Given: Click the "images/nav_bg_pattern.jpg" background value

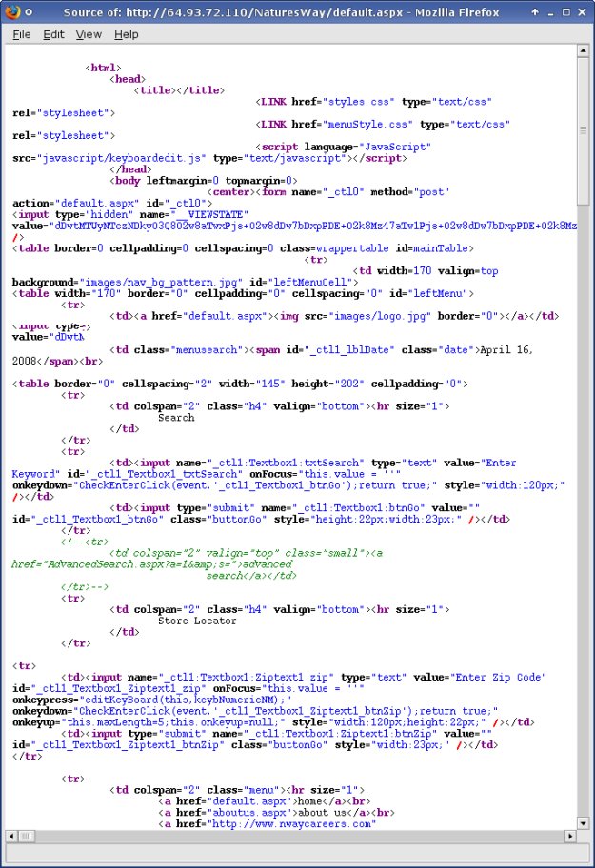Looking at the screenshot, I should pyautogui.click(x=161, y=283).
